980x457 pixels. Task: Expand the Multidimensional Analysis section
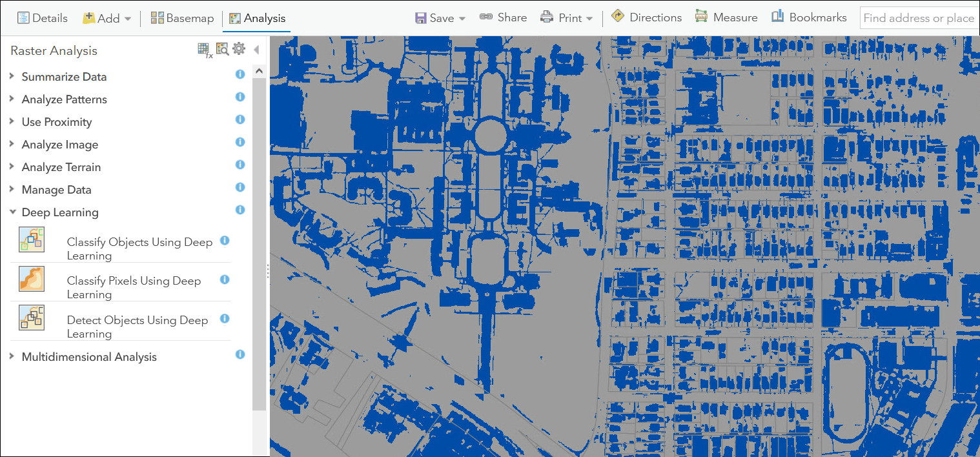tap(90, 356)
